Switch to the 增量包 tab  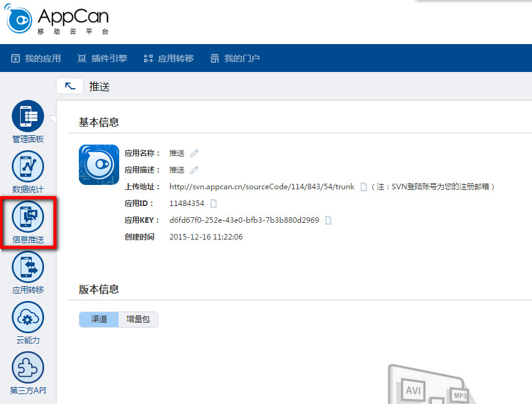click(138, 319)
